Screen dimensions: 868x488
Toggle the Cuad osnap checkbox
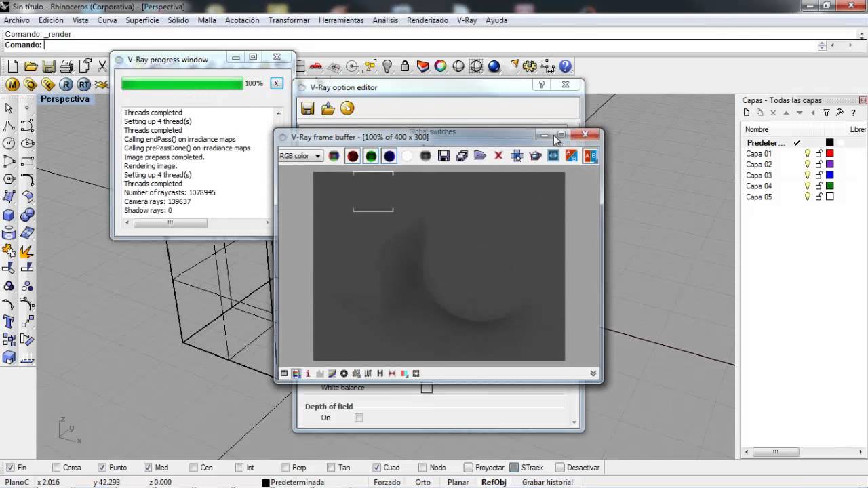coord(376,468)
